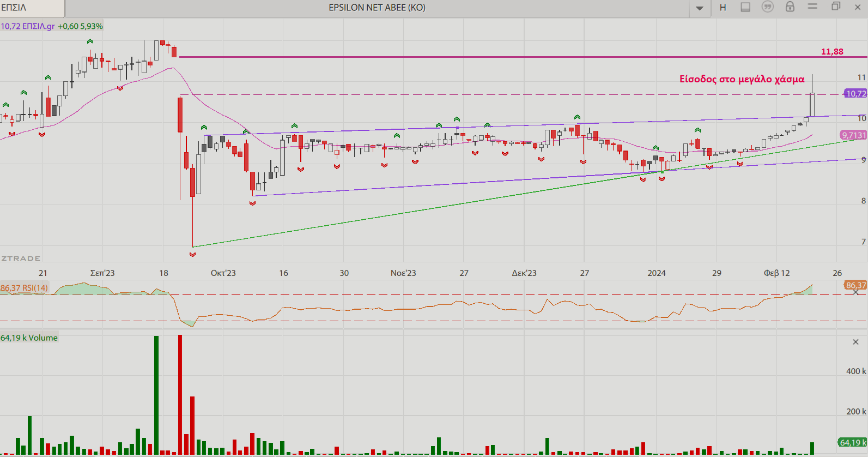Click the Οκτ'23 date axis label
Screen dimensions: 868x457
coord(223,273)
